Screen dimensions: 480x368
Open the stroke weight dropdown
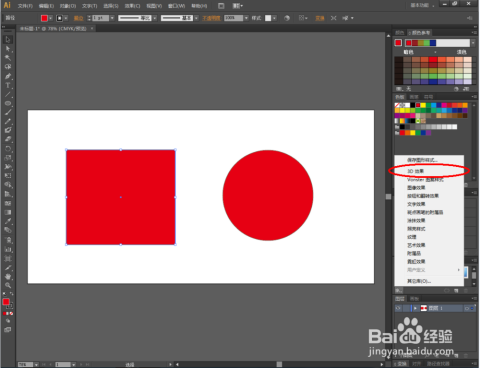(112, 18)
